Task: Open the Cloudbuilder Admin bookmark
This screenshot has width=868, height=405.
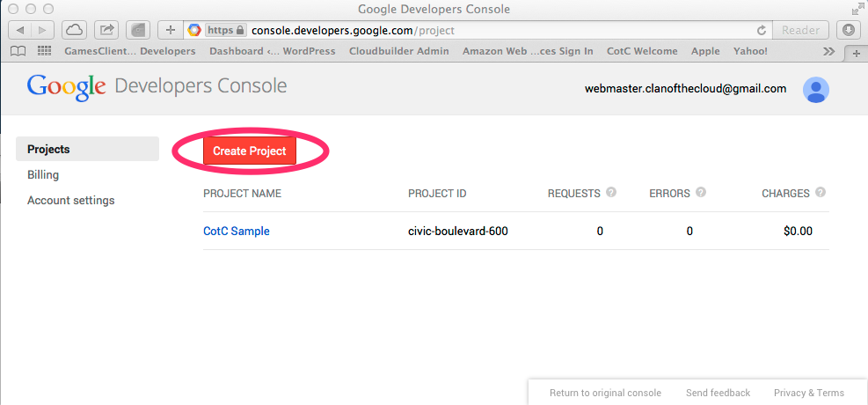Action: [x=399, y=51]
